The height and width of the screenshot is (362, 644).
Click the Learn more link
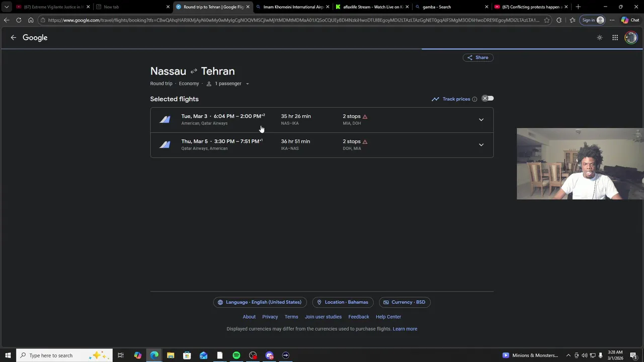point(405,329)
